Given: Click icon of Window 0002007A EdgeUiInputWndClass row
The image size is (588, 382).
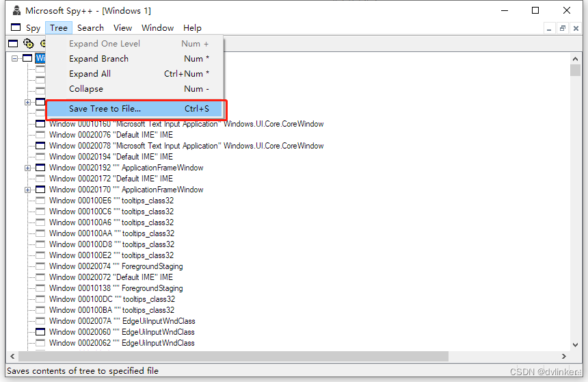Looking at the screenshot, I should [x=40, y=321].
